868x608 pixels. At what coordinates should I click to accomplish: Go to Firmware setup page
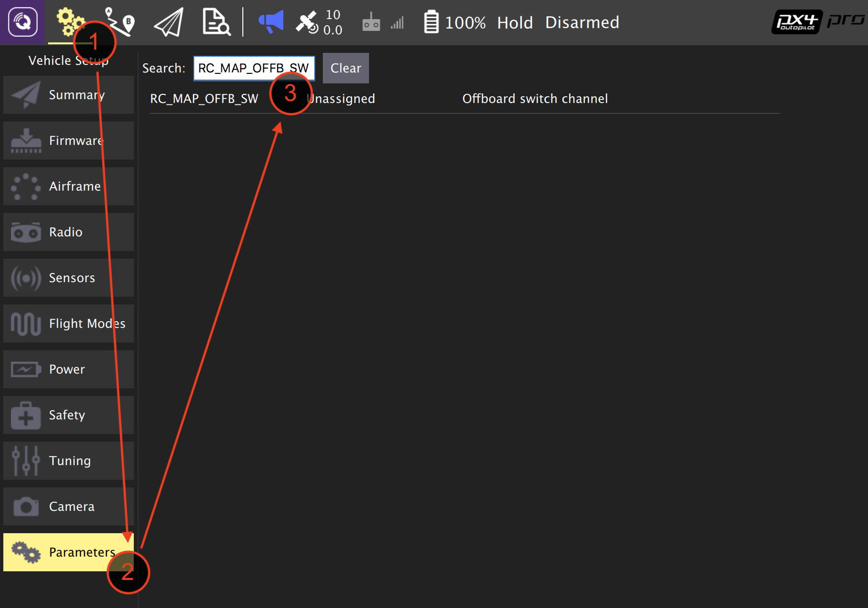69,141
